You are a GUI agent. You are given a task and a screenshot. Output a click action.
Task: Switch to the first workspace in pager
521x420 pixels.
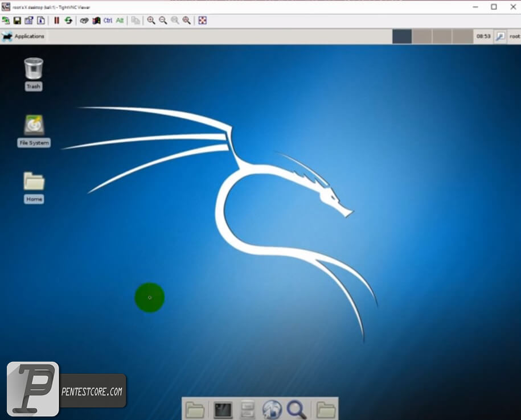pyautogui.click(x=402, y=36)
